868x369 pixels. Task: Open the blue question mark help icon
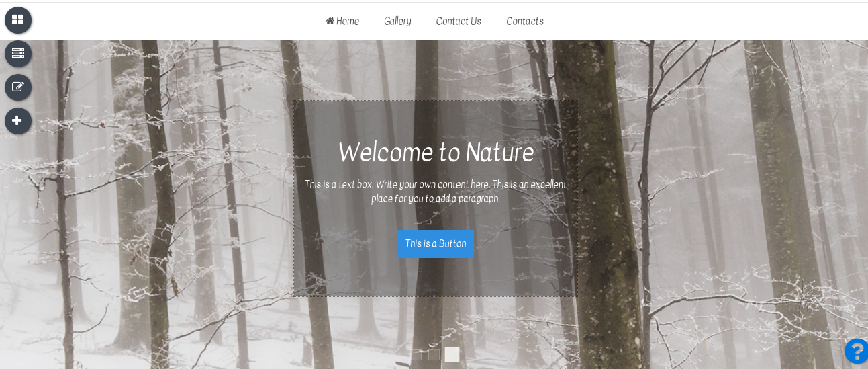point(857,351)
